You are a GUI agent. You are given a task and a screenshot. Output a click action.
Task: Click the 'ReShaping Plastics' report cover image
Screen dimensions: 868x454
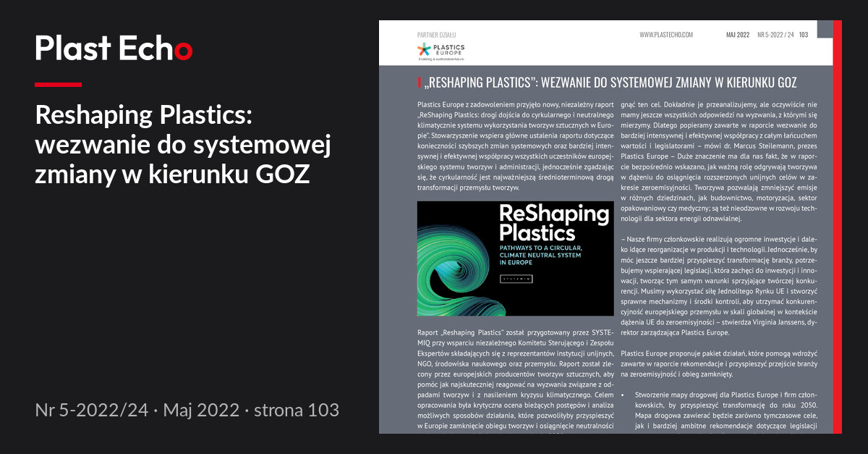tap(516, 258)
